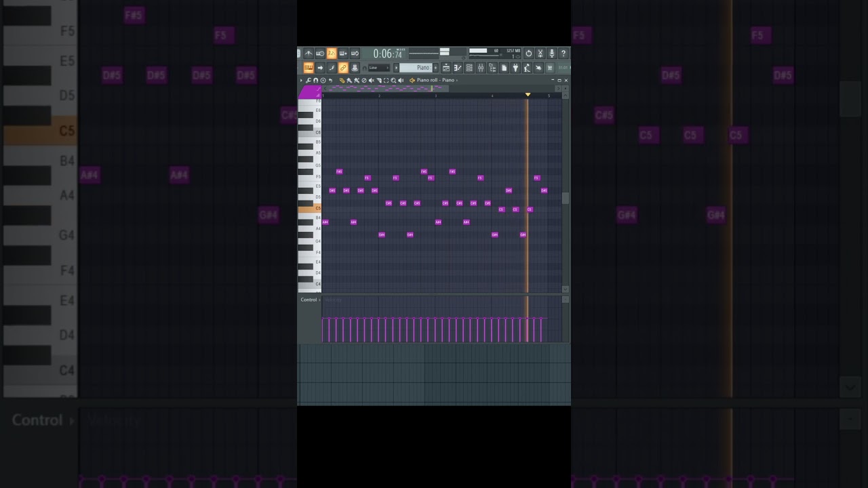Open Control event lane selector
The width and height of the screenshot is (868, 488).
(x=311, y=300)
